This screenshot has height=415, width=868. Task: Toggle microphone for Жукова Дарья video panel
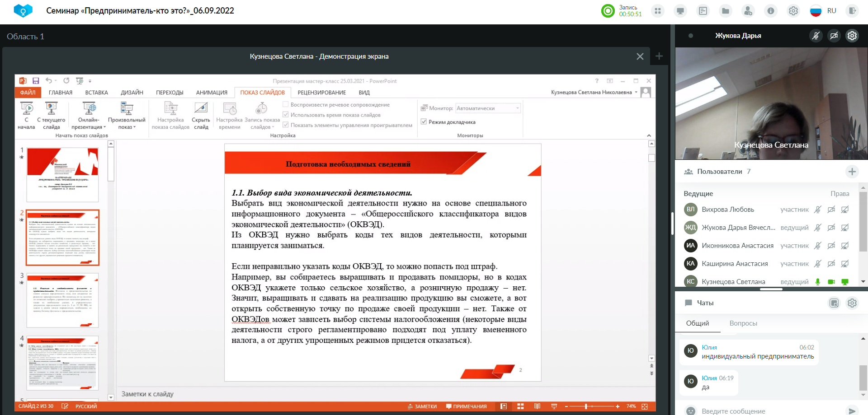point(816,36)
